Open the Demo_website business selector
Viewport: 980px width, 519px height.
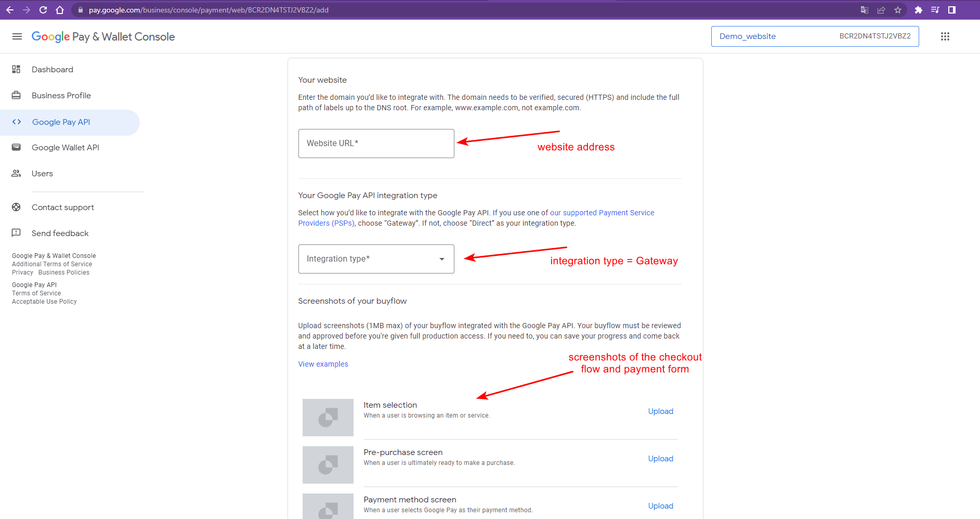click(814, 36)
